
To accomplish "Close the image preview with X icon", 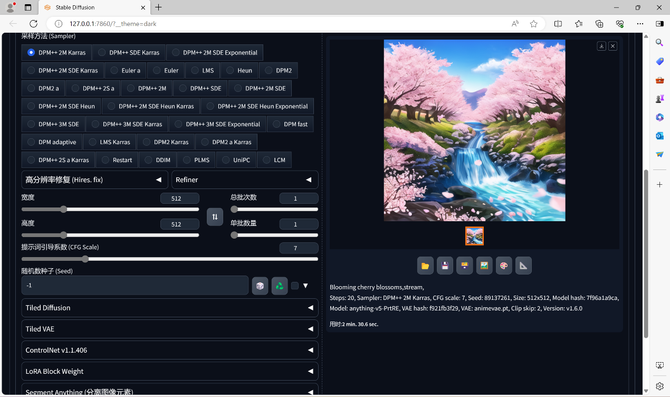I will click(x=613, y=46).
